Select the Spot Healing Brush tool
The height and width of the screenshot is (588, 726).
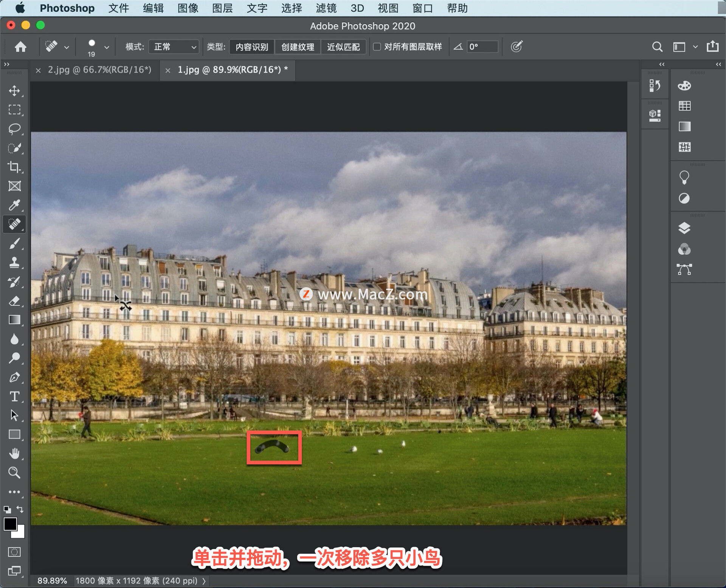[x=14, y=224]
